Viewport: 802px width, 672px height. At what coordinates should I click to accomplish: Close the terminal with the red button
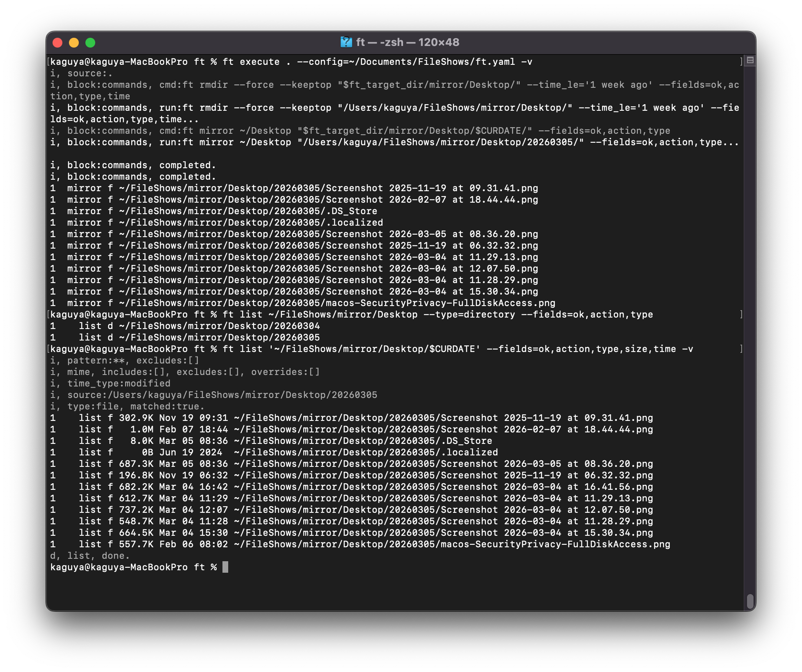tap(57, 43)
